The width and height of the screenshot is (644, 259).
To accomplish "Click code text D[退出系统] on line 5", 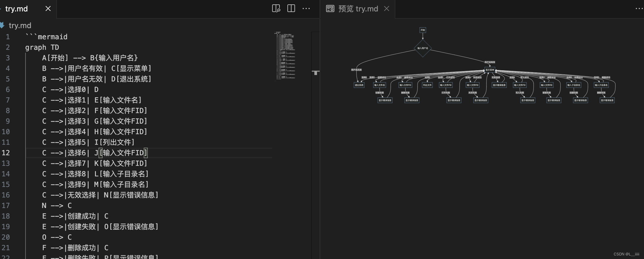I will 131,79.
